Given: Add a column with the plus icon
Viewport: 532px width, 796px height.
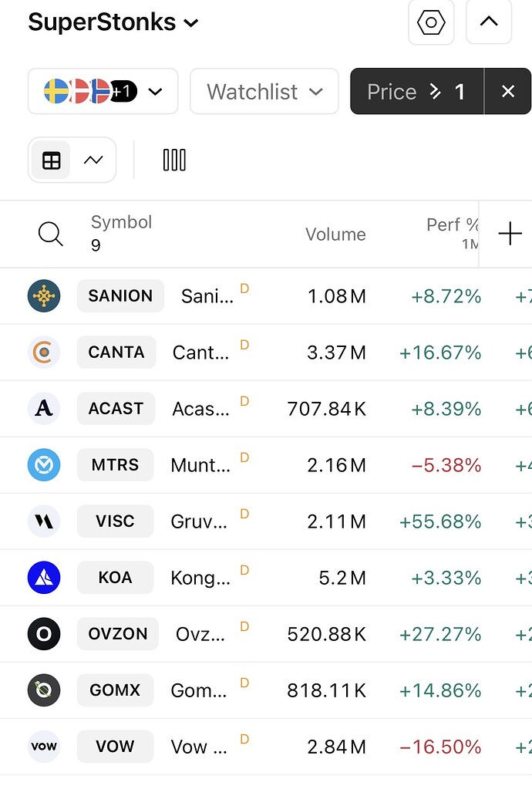Looking at the screenshot, I should coord(510,234).
